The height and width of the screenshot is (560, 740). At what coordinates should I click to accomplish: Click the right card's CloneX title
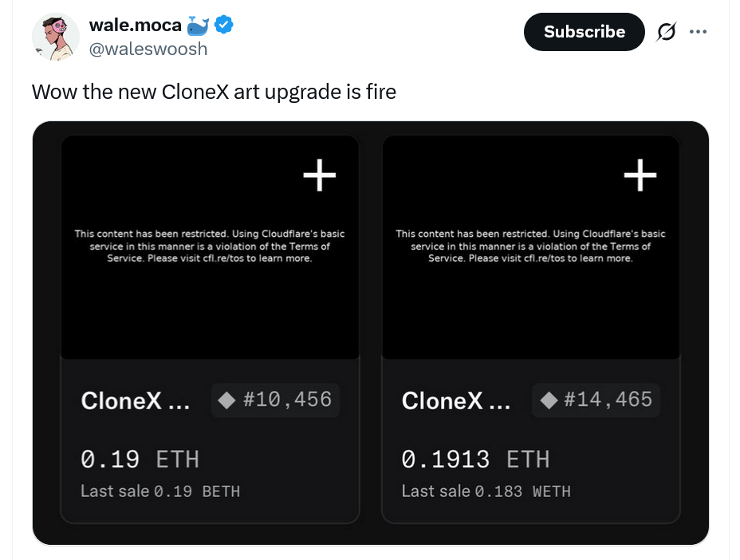point(456,400)
